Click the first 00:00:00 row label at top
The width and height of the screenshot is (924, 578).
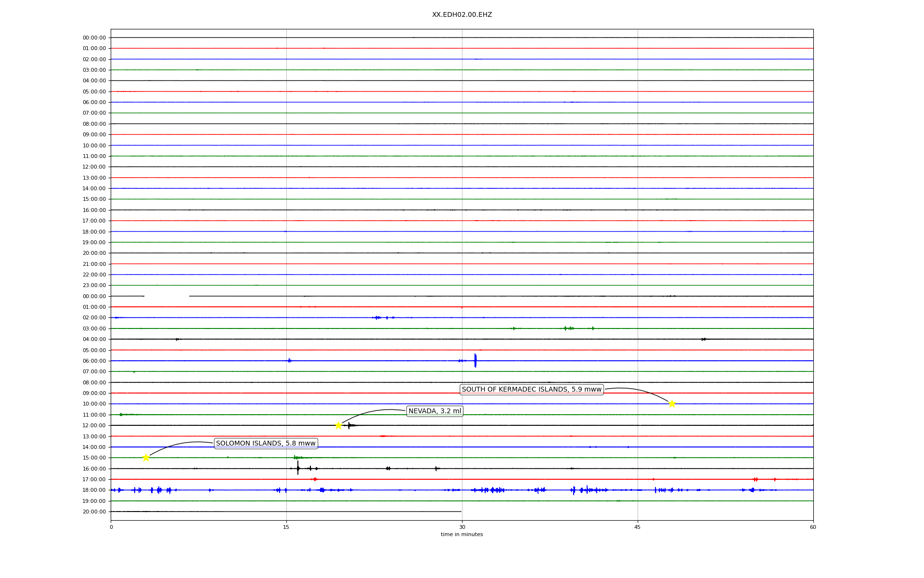coord(94,38)
